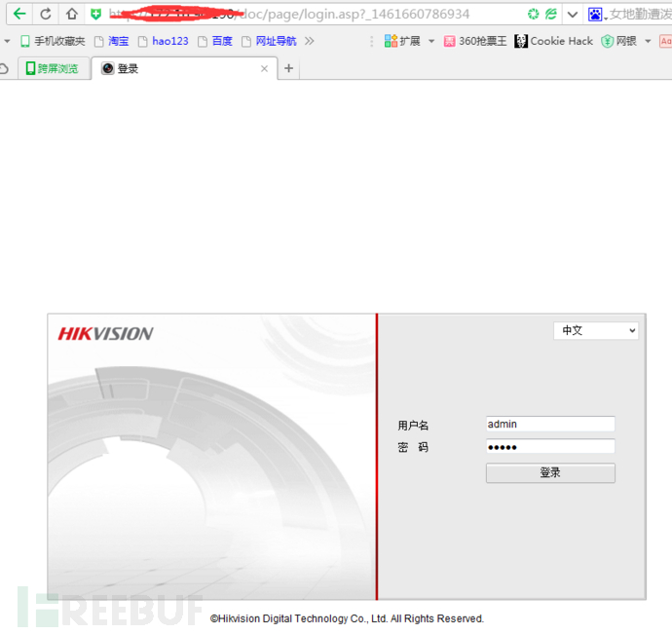Expand the 扩展 dropdown arrow
Screen dimensions: 672x634
tap(431, 41)
